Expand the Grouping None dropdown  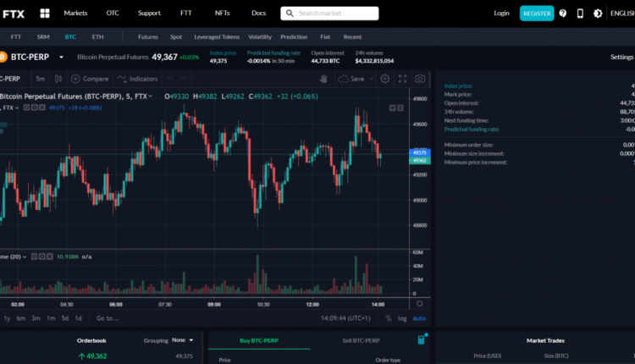pyautogui.click(x=181, y=340)
